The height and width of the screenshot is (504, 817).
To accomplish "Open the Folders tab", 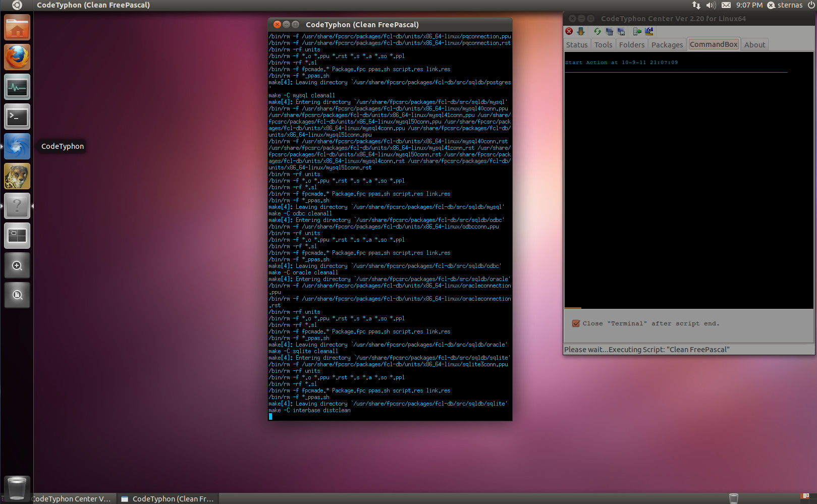I will 632,44.
